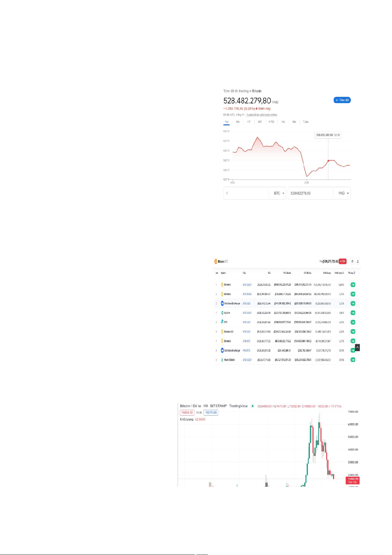Click the KuCoin exchange logo
Image resolution: width=392 pixels, height=555 pixels.
pyautogui.click(x=222, y=313)
